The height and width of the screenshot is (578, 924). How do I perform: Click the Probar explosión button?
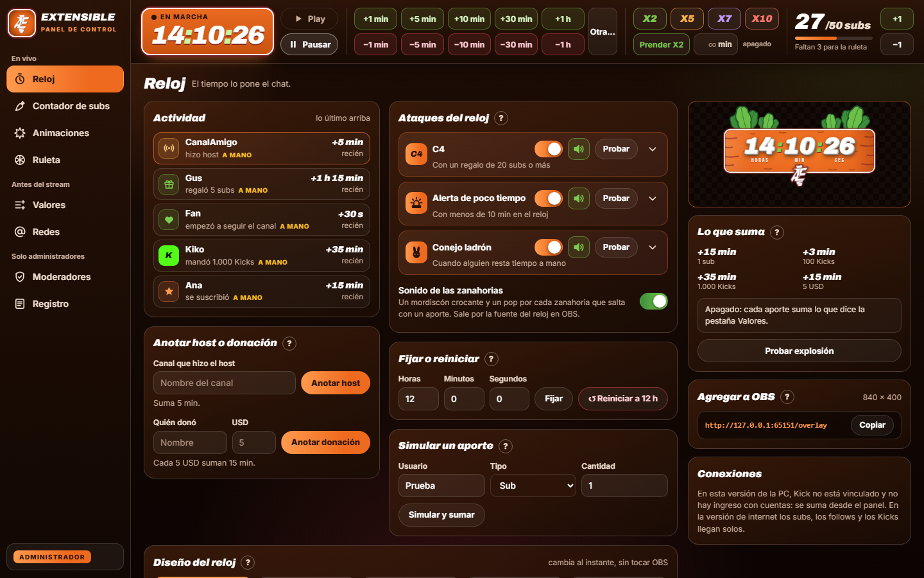click(800, 351)
